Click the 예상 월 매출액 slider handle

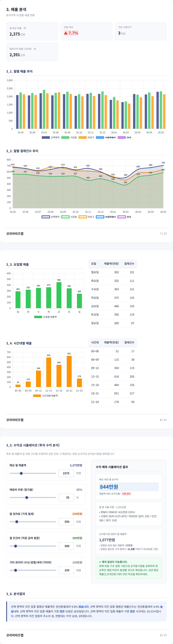tap(21, 473)
